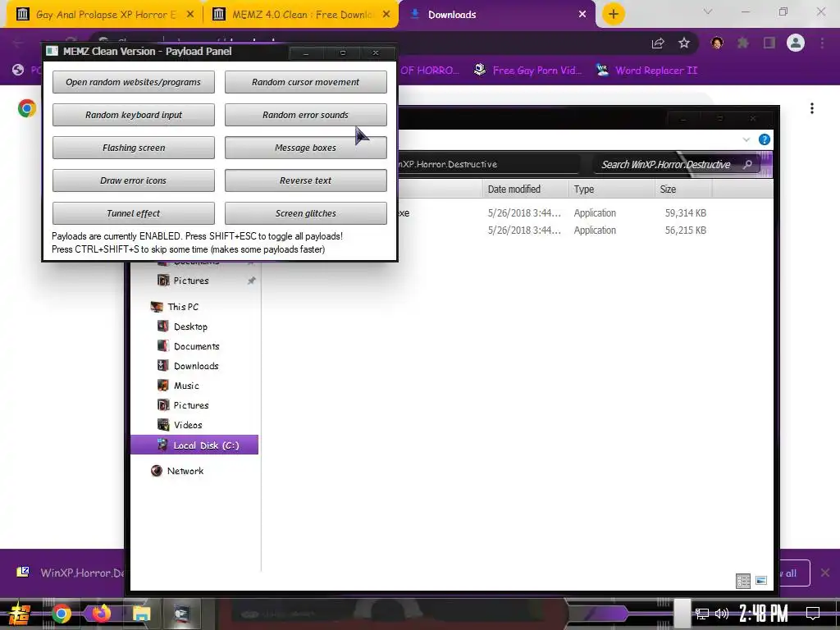The width and height of the screenshot is (840, 630).
Task: Open the Extensions puzzle icon
Action: (x=743, y=43)
